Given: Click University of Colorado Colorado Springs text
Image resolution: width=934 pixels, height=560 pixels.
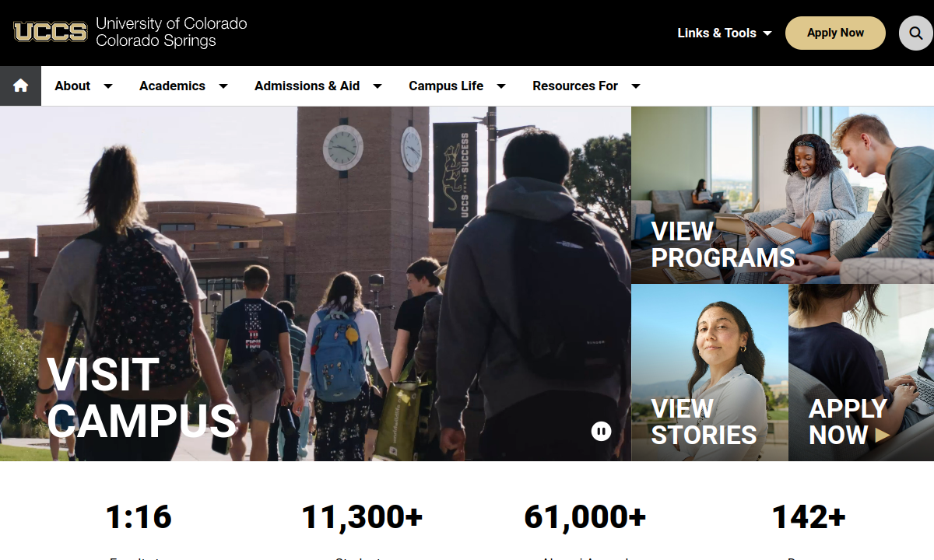Looking at the screenshot, I should (x=171, y=33).
